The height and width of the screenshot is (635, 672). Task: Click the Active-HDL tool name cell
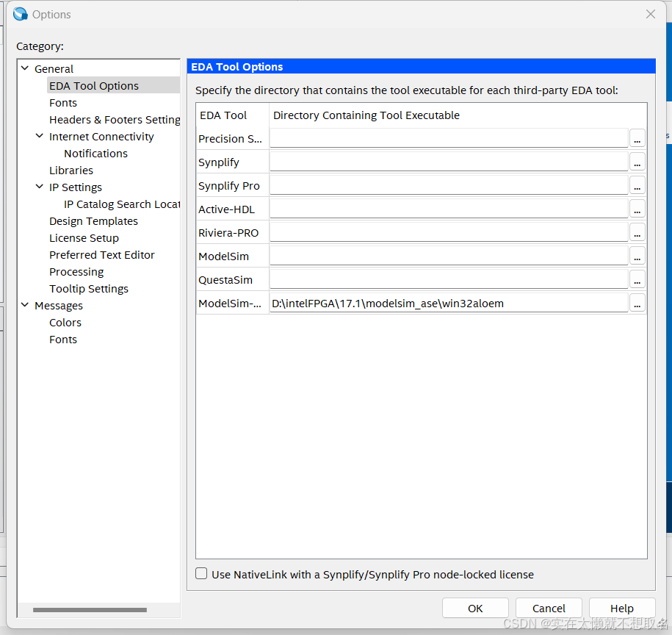coord(233,209)
